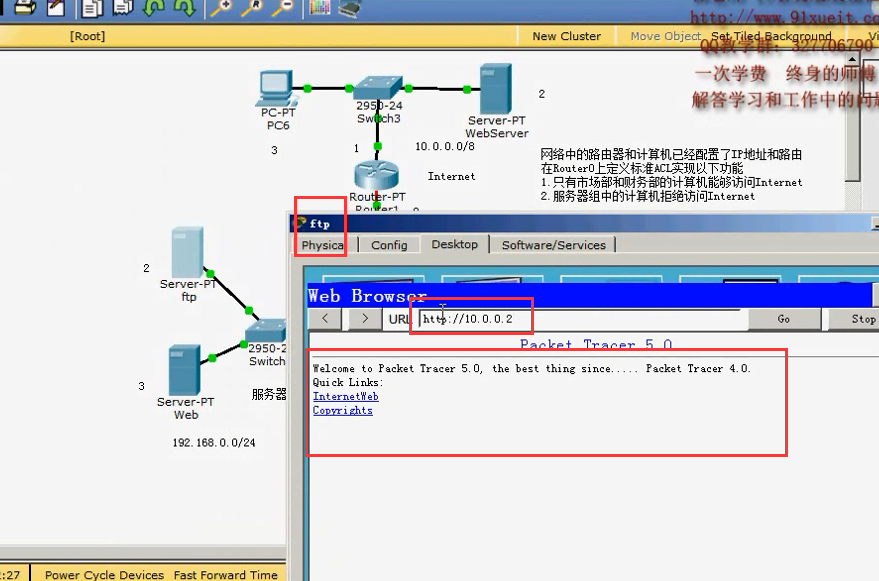This screenshot has width=879, height=581.
Task: Open the InternetWeb link
Action: [345, 396]
